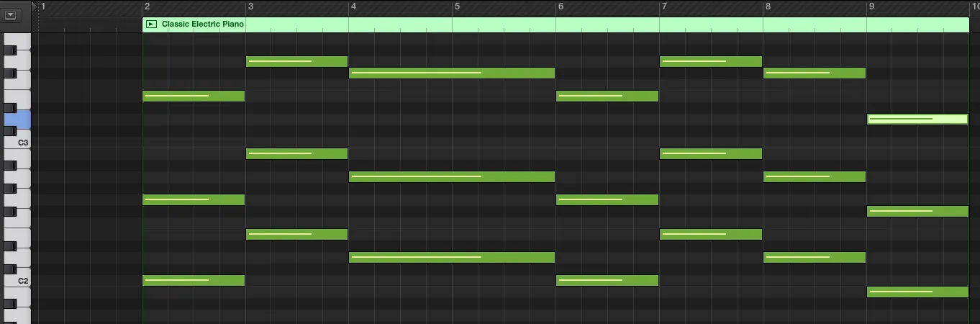Select the G2 note at bar 6
980x324 pixels.
coord(607,199)
